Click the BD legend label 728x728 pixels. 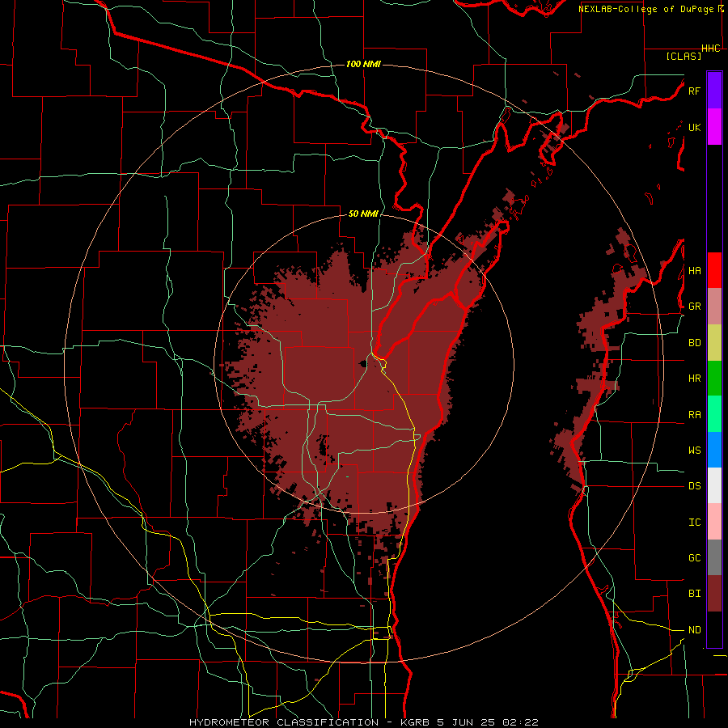pyautogui.click(x=694, y=343)
